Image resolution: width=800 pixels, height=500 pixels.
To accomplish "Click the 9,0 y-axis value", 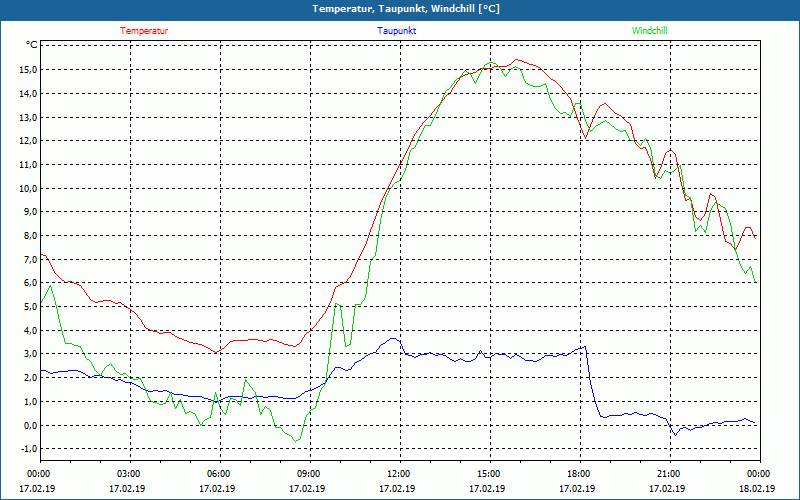I will (x=31, y=212).
